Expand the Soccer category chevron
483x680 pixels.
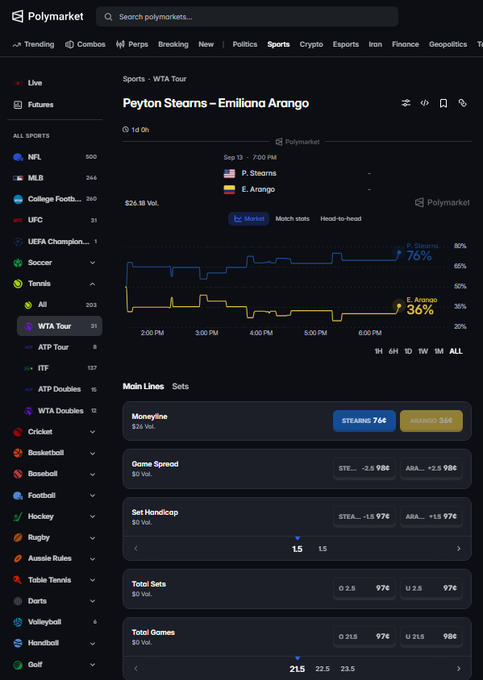[x=92, y=263]
